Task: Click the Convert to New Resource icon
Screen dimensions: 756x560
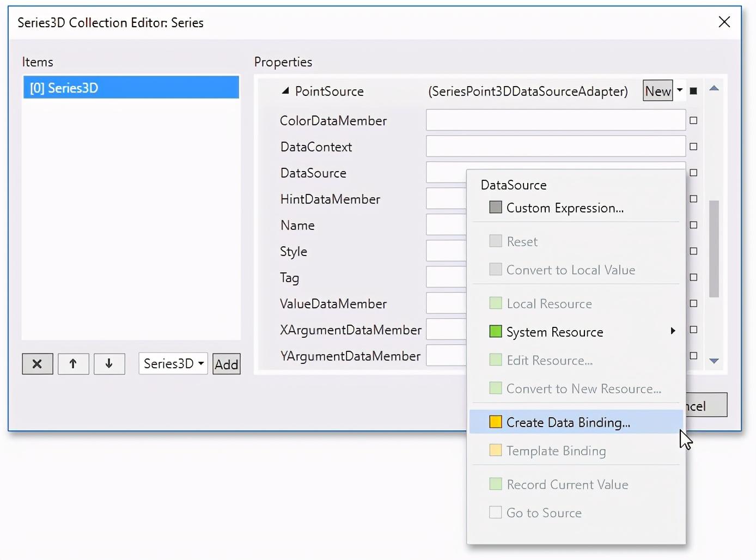Action: [496, 388]
